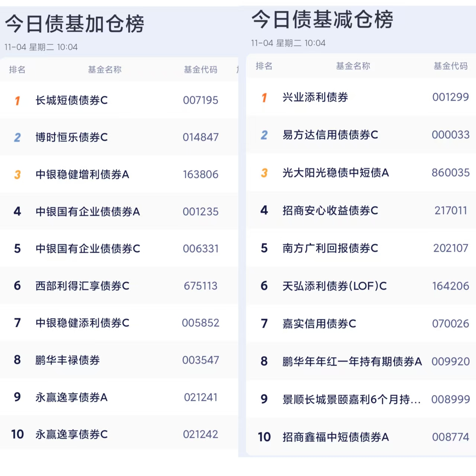Click fund code 008774
Viewport: 476px width, 476px height.
(x=451, y=437)
